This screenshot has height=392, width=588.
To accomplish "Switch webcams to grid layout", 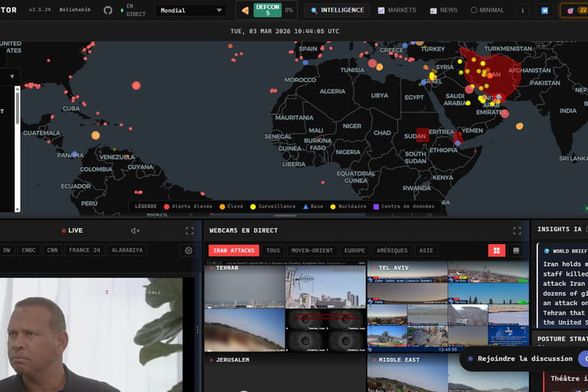I will point(497,250).
